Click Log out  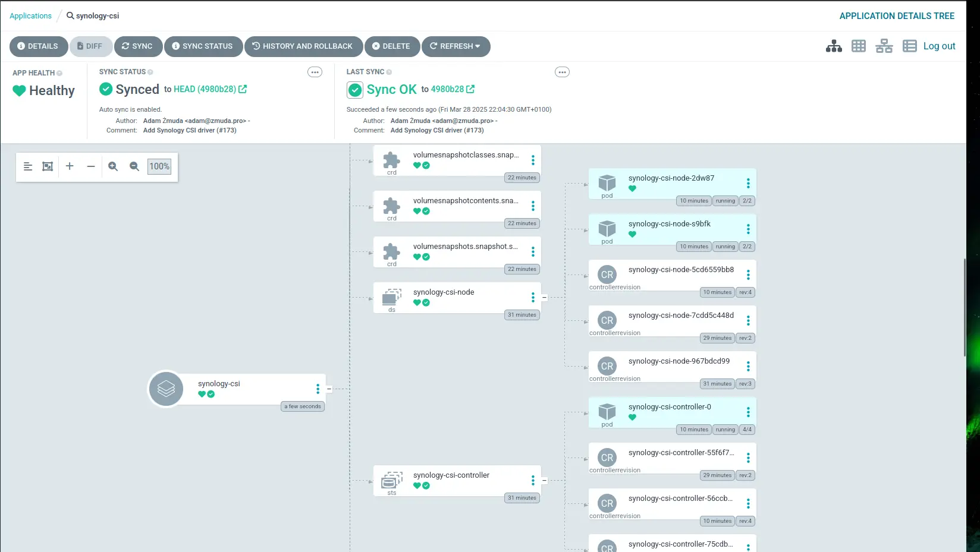click(939, 46)
